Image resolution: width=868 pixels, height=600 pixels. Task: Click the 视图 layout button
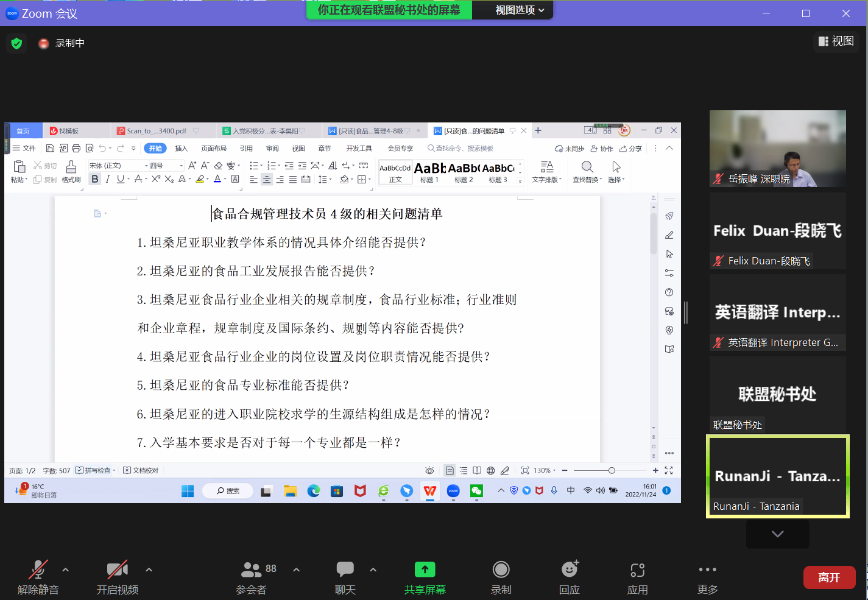point(836,41)
